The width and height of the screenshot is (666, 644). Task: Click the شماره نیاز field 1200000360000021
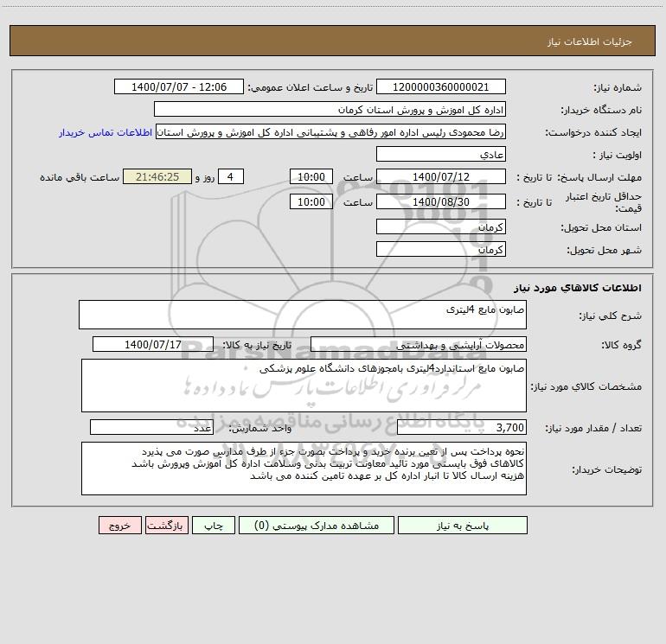[x=441, y=87]
